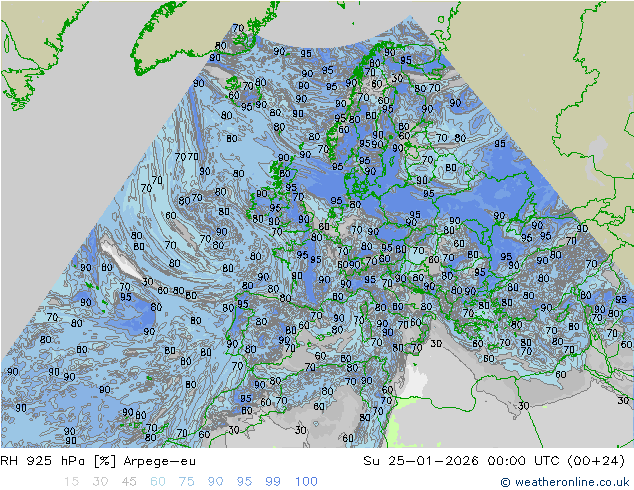Click the 'Su 25-01-2026 00:00 UTC (00+24)' timestamp
The image size is (634, 490).
coord(494,461)
